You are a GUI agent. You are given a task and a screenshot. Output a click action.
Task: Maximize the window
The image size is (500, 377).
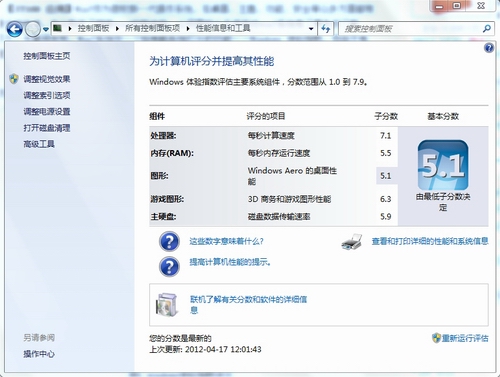457,6
